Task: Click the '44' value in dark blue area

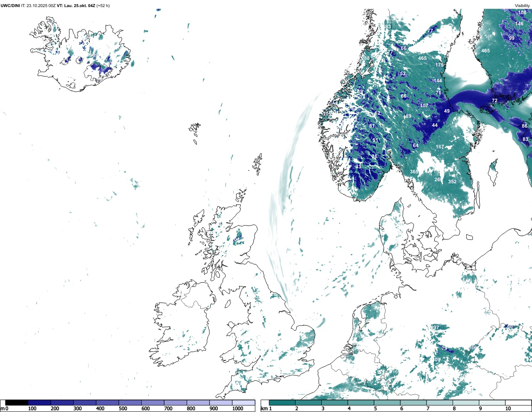Action: click(435, 126)
